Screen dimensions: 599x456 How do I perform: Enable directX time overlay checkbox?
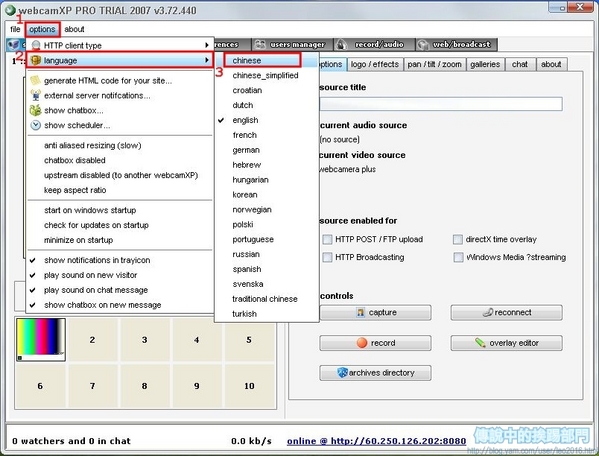(458, 239)
